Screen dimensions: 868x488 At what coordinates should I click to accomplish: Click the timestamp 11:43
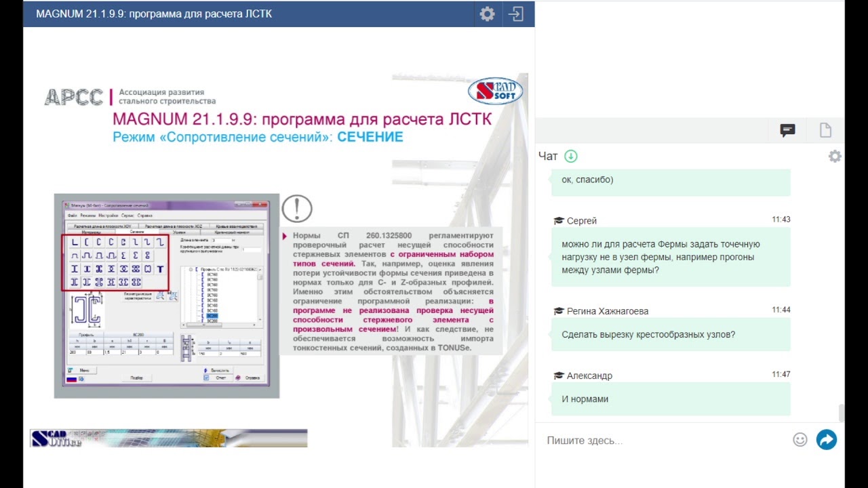[781, 220]
